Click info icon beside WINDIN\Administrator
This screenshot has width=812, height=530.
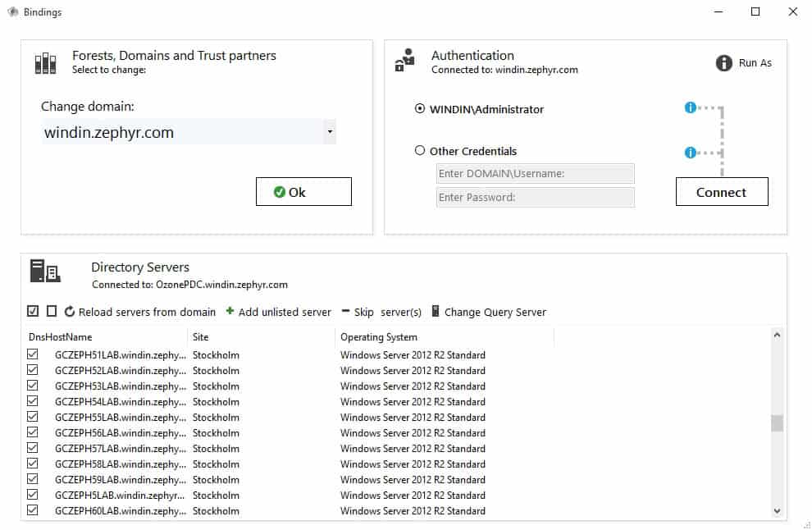[x=690, y=107]
